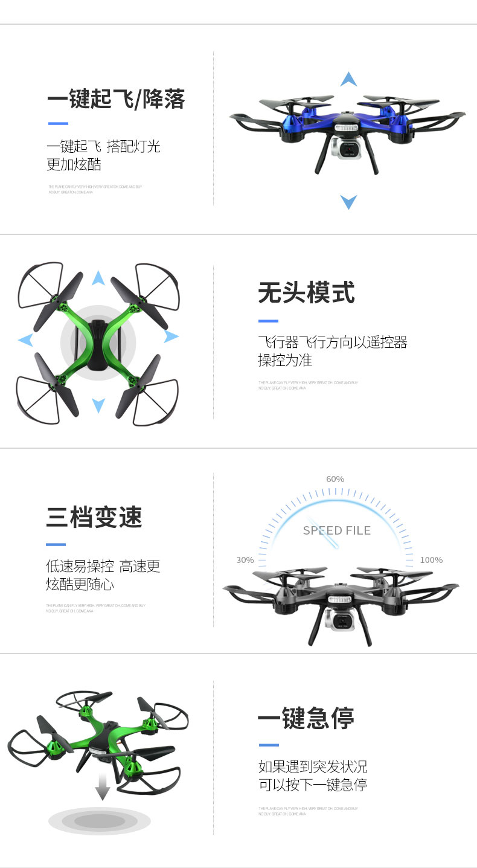Select the 无头模式 heading
Image resolution: width=477 pixels, height=868 pixels.
(307, 293)
